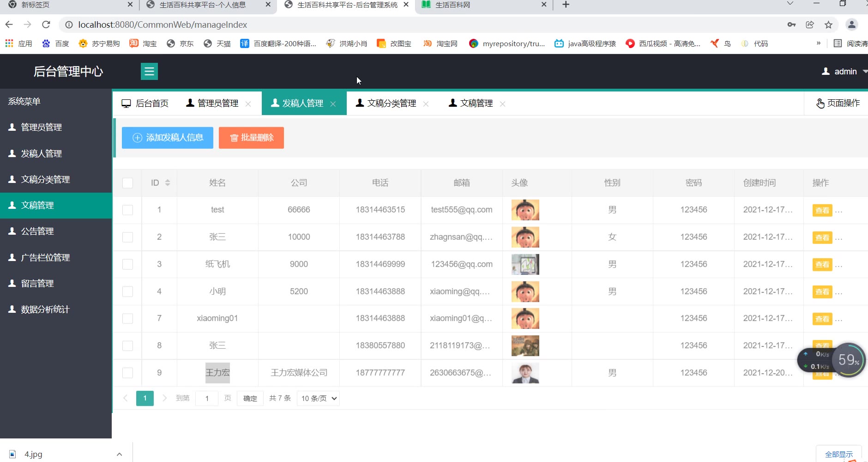The image size is (868, 462).
Task: Open the 页面操作 dropdown menu
Action: [x=838, y=103]
